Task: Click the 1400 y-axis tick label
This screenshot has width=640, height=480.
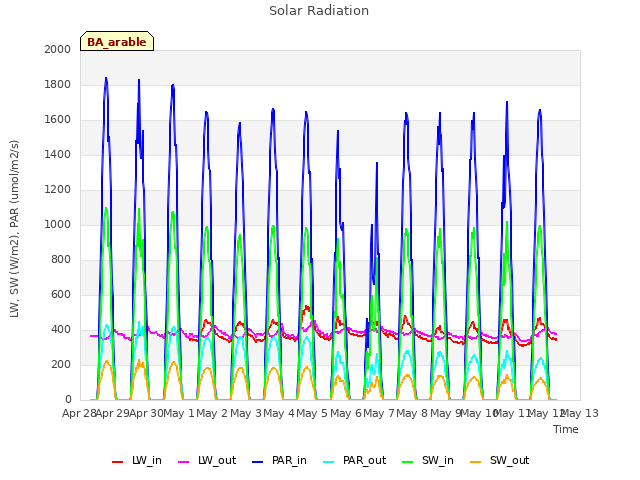Action: 58,154
